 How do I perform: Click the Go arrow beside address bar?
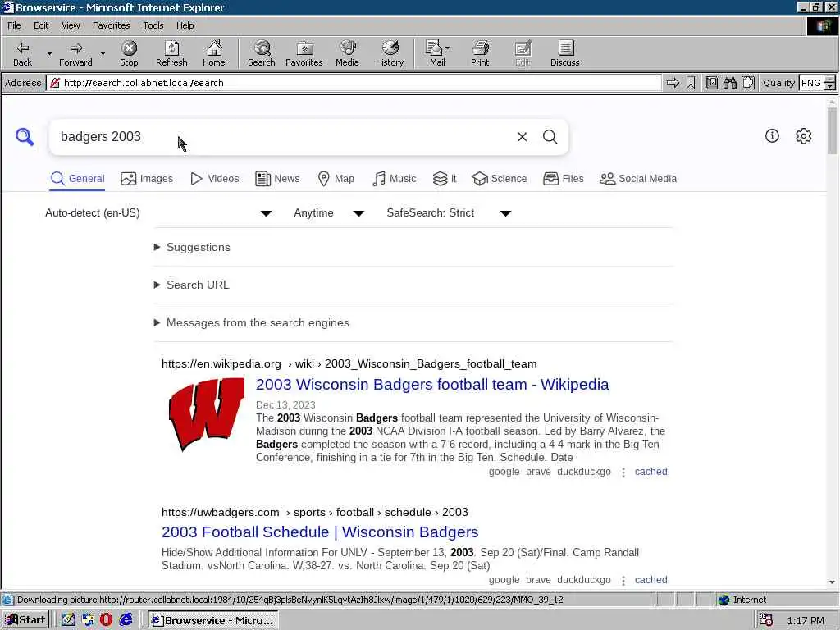click(x=673, y=83)
